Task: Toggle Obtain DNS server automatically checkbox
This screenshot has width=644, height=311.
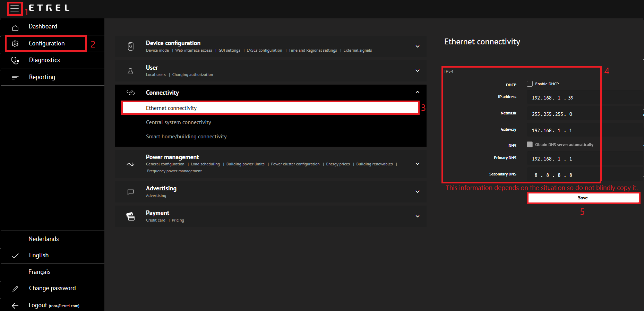Action: coord(530,145)
